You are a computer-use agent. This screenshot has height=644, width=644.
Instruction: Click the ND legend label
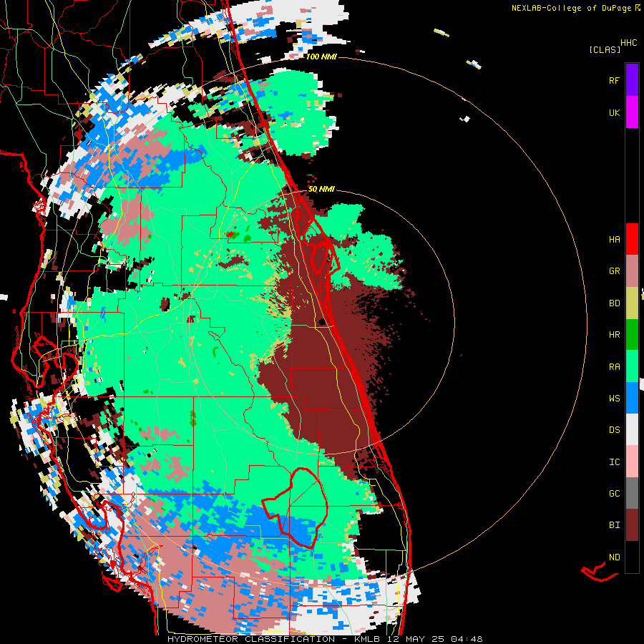614,557
